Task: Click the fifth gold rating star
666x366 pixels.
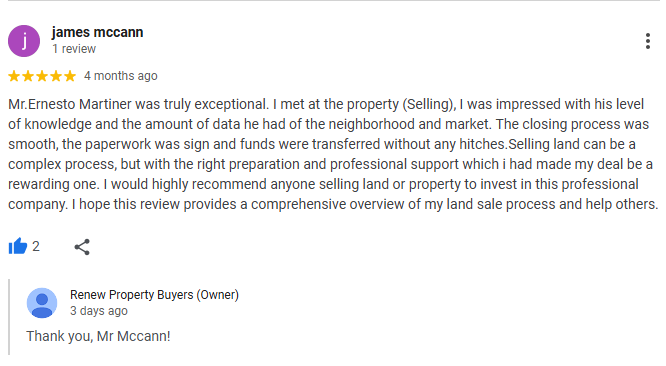Action: (x=70, y=76)
